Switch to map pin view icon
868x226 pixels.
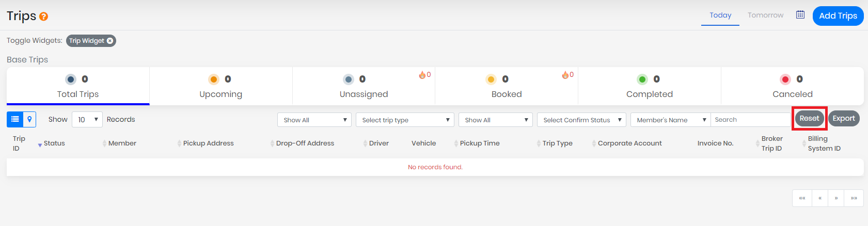tap(29, 119)
